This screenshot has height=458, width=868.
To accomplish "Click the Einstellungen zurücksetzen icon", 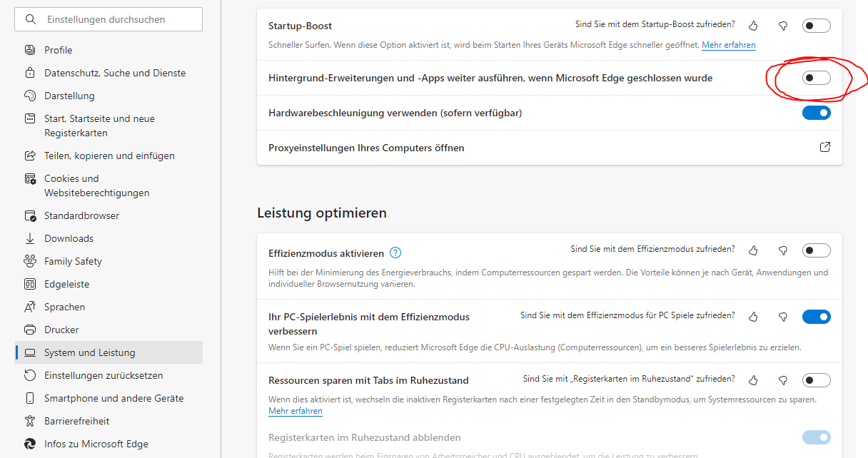I will 30,375.
